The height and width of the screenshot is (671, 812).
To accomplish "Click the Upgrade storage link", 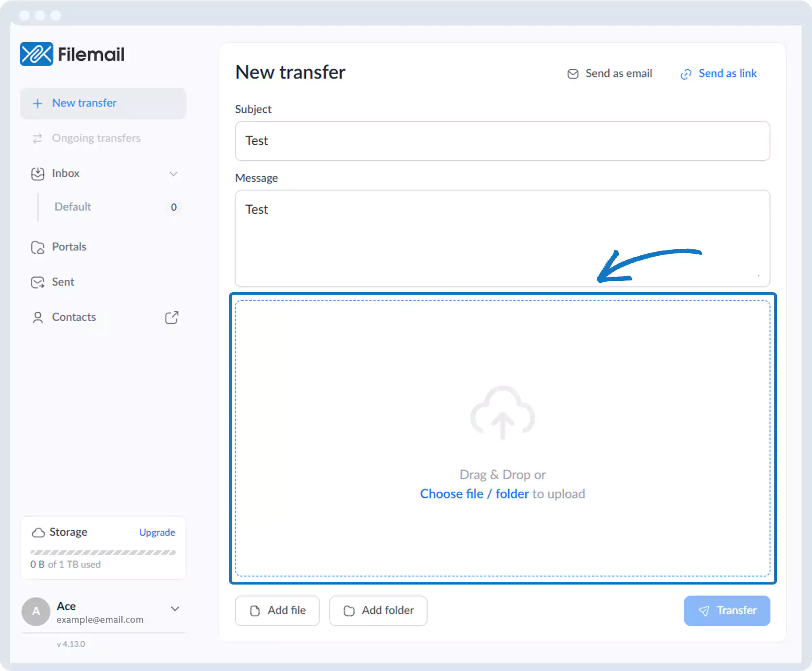I will pos(157,532).
